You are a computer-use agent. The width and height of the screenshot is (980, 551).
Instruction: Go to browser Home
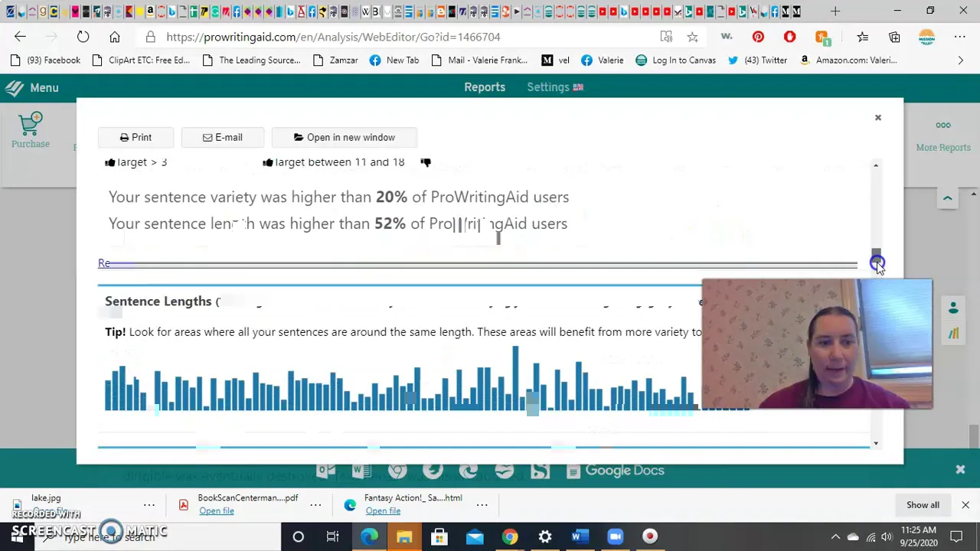click(115, 37)
